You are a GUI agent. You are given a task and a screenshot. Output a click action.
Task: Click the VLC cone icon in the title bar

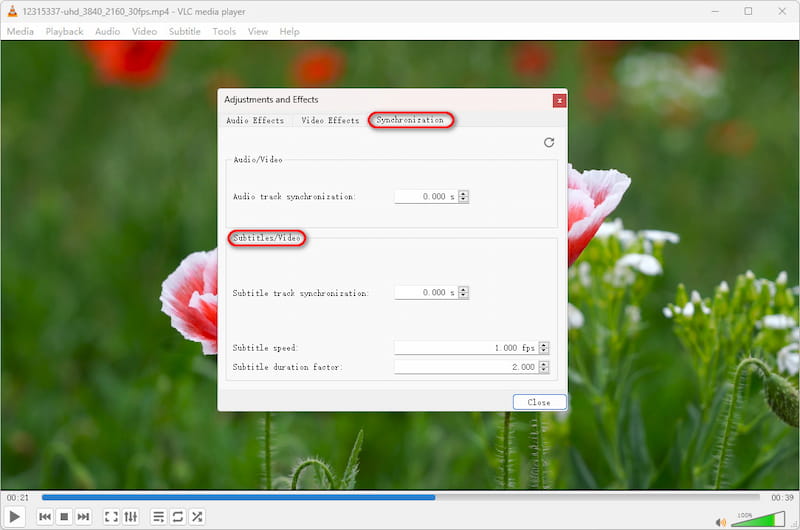pyautogui.click(x=12, y=11)
